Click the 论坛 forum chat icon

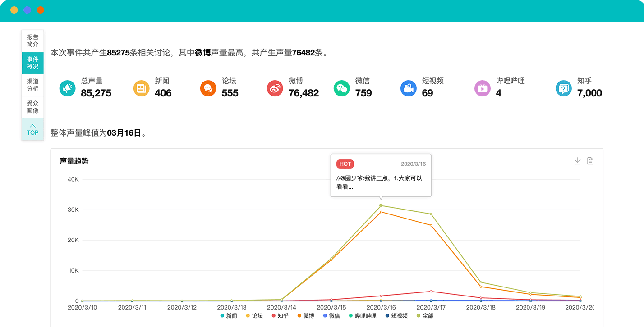pyautogui.click(x=208, y=88)
